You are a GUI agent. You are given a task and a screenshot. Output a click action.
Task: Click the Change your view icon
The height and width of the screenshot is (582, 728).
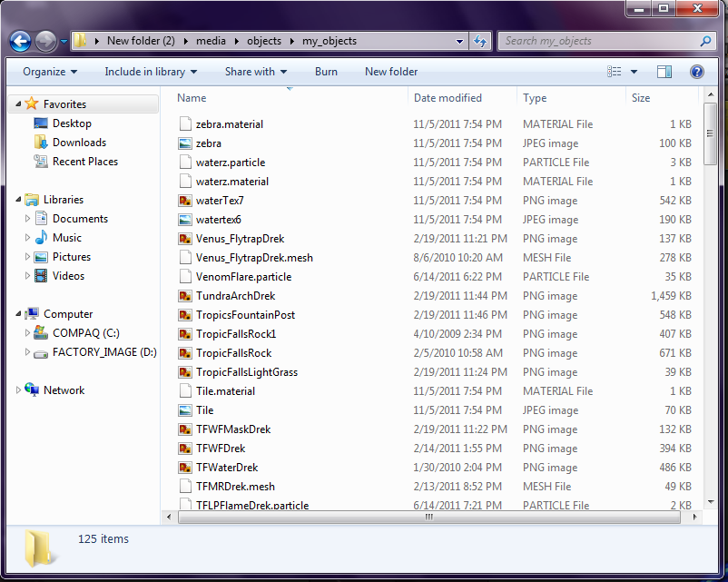click(x=614, y=72)
